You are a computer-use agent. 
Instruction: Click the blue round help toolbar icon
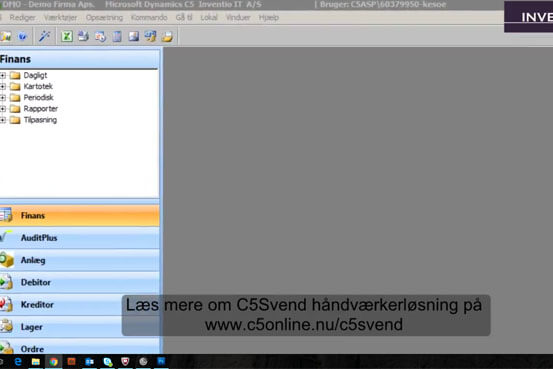pos(23,36)
